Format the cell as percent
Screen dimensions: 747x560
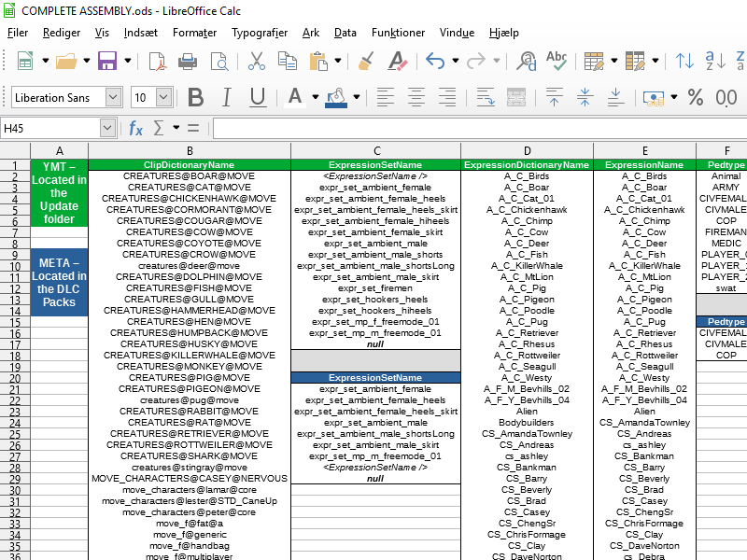point(696,97)
